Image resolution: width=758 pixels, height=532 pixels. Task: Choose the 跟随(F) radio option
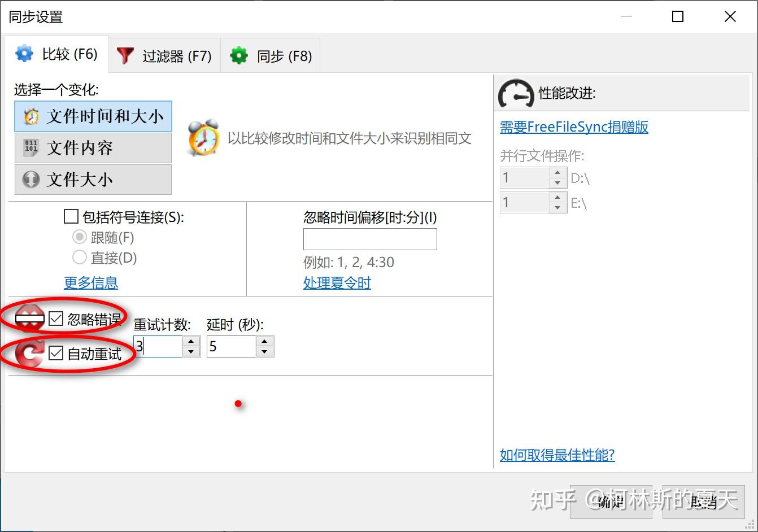pos(80,237)
